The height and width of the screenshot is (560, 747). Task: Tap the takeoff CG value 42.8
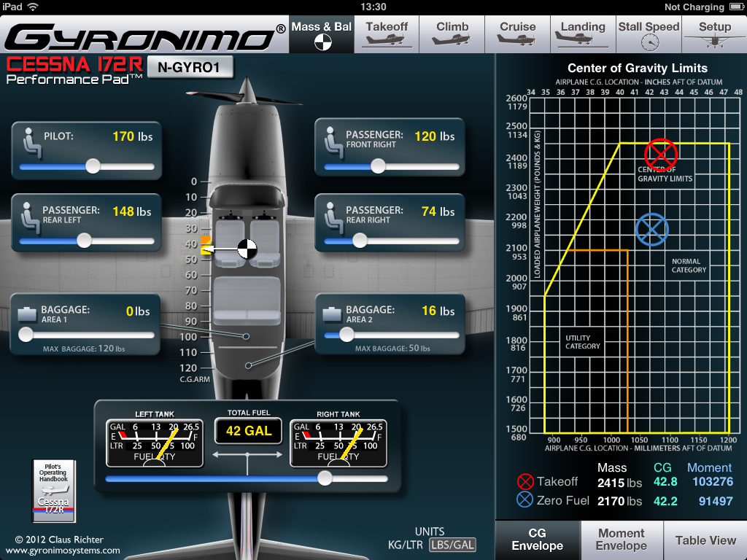click(665, 482)
